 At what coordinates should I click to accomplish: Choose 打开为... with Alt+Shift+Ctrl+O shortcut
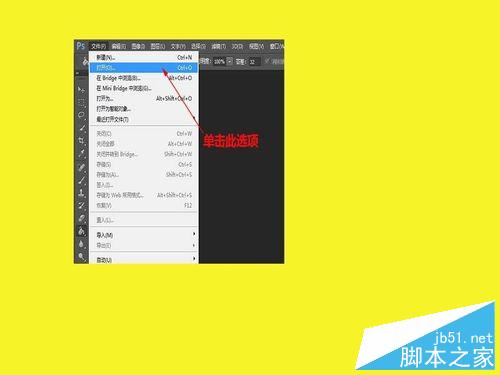(144, 99)
